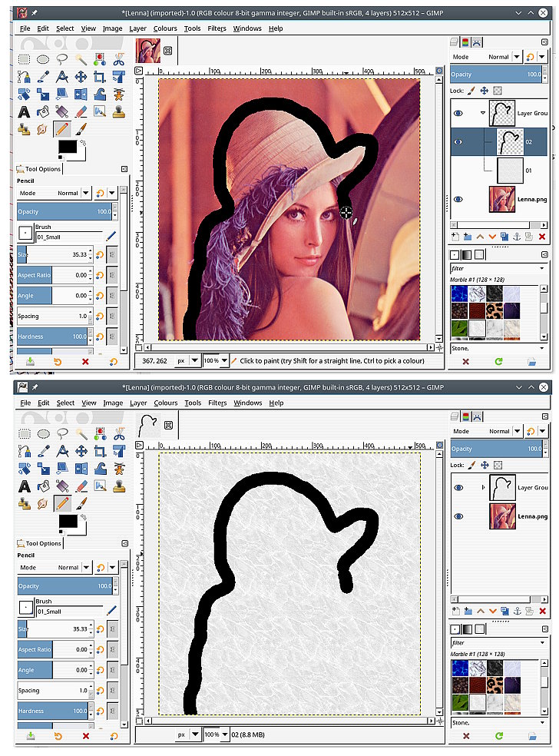Open Image menu in bottom GIMP window
The width and height of the screenshot is (559, 756).
pyautogui.click(x=113, y=403)
